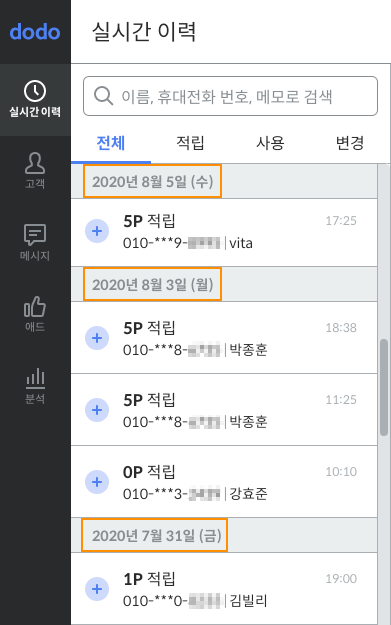
Task: Click the dodo logo
Action: tap(35, 32)
